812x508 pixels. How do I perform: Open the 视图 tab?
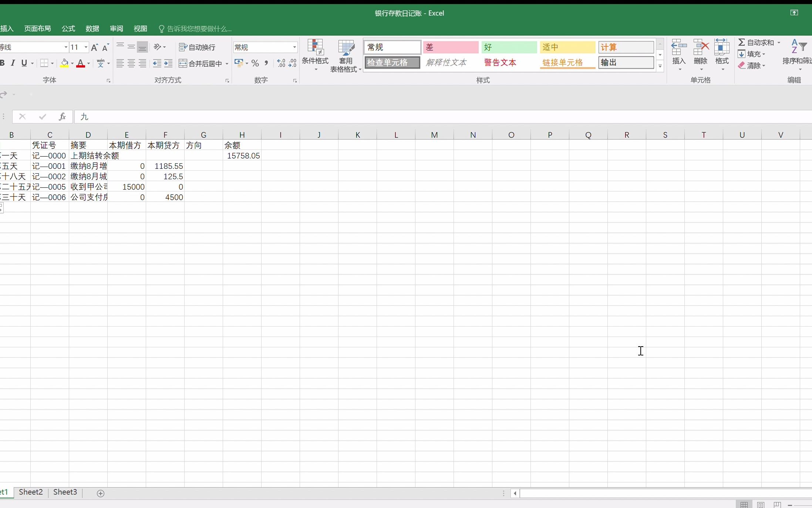(140, 29)
